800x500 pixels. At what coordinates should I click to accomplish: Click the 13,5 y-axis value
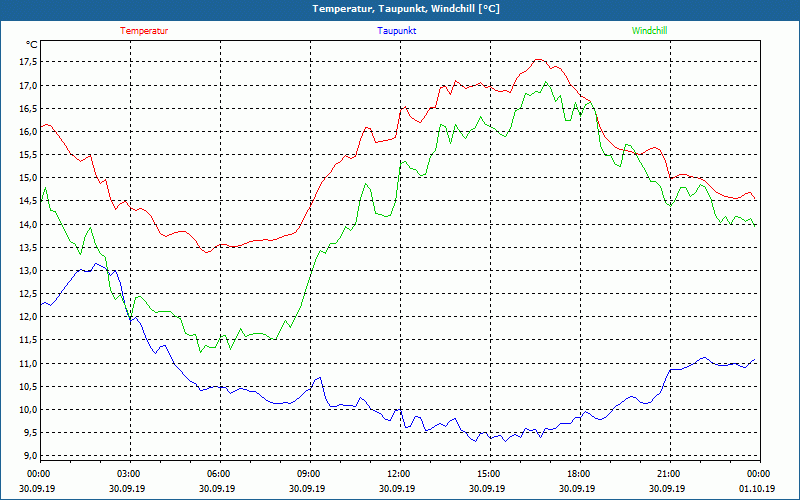click(28, 247)
